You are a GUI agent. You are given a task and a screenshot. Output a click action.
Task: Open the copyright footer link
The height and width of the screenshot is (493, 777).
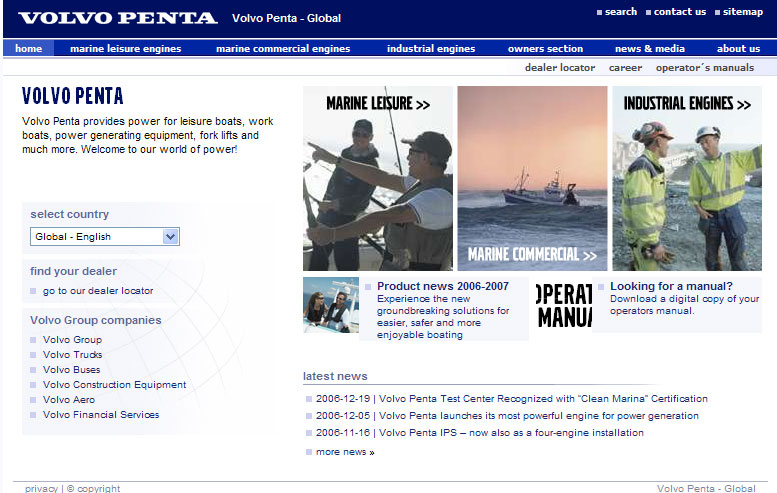point(94,489)
